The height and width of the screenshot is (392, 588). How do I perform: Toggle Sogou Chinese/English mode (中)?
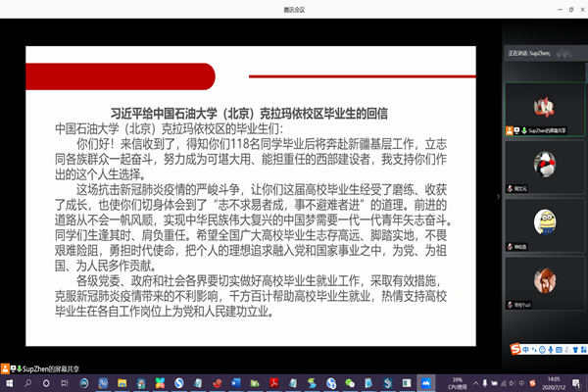pyautogui.click(x=527, y=349)
